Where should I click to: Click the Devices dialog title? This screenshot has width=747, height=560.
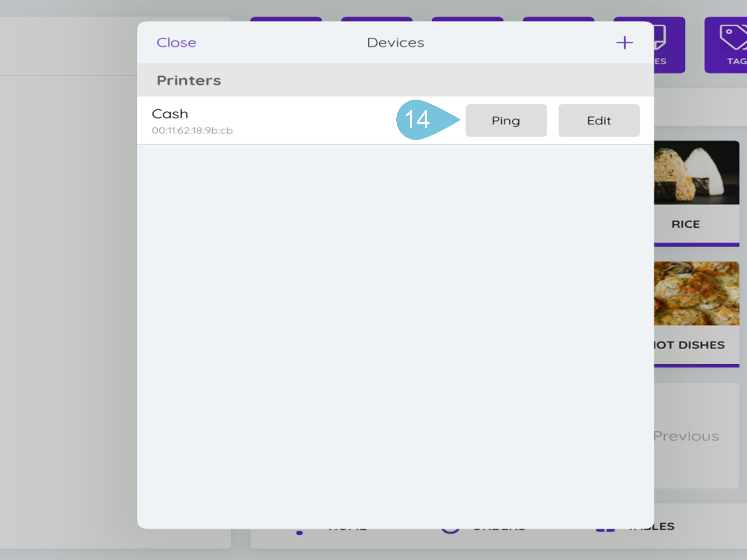395,43
